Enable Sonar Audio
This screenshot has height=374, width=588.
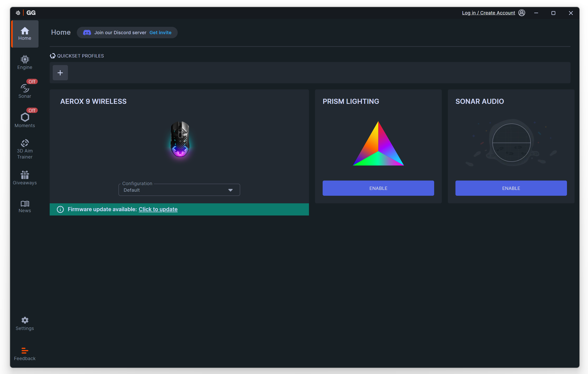point(511,188)
